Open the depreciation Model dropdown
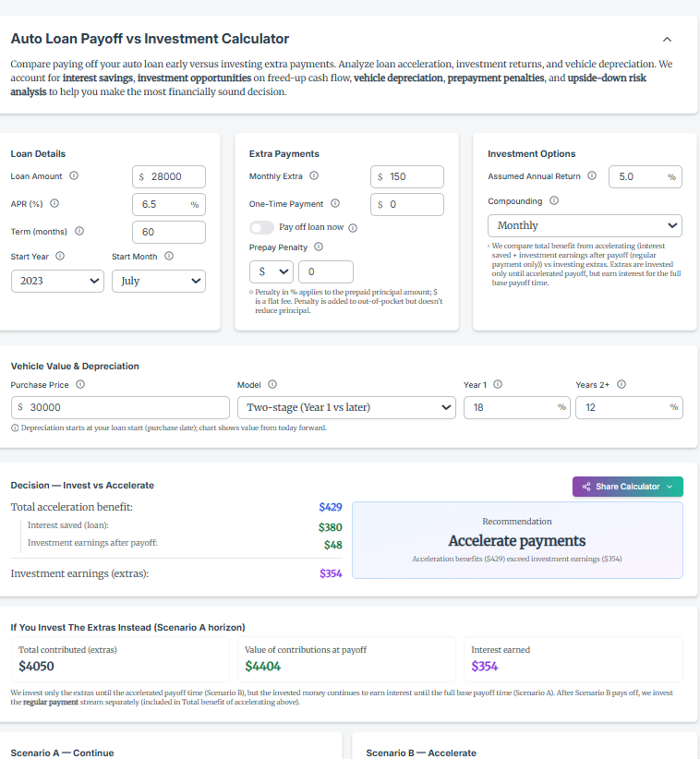700x759 pixels. [346, 407]
